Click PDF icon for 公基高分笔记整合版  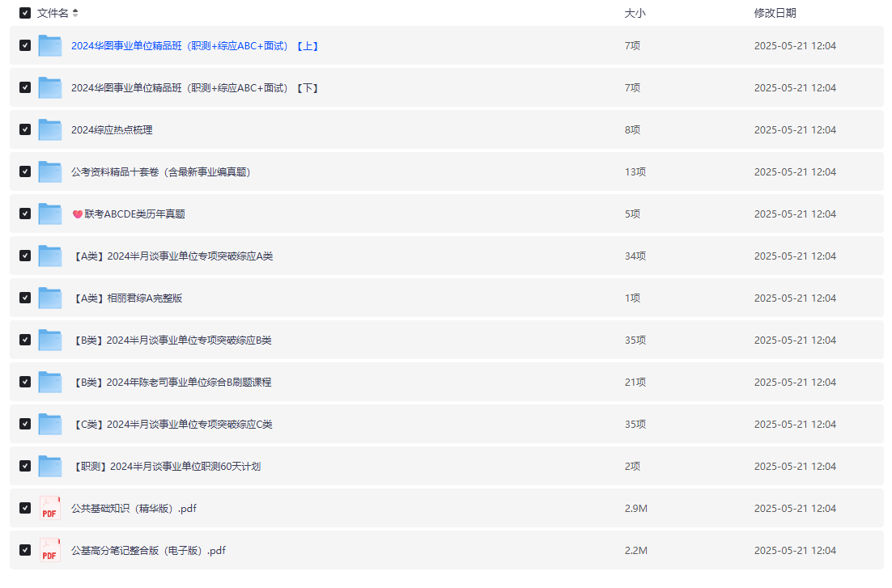(x=50, y=550)
